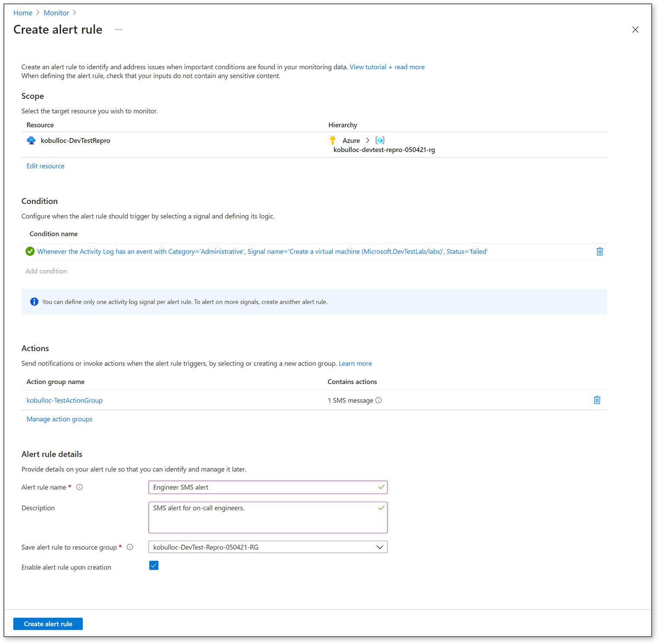This screenshot has width=659, height=644.
Task: Click the subscription key icon in Hierarchy
Action: click(x=333, y=140)
